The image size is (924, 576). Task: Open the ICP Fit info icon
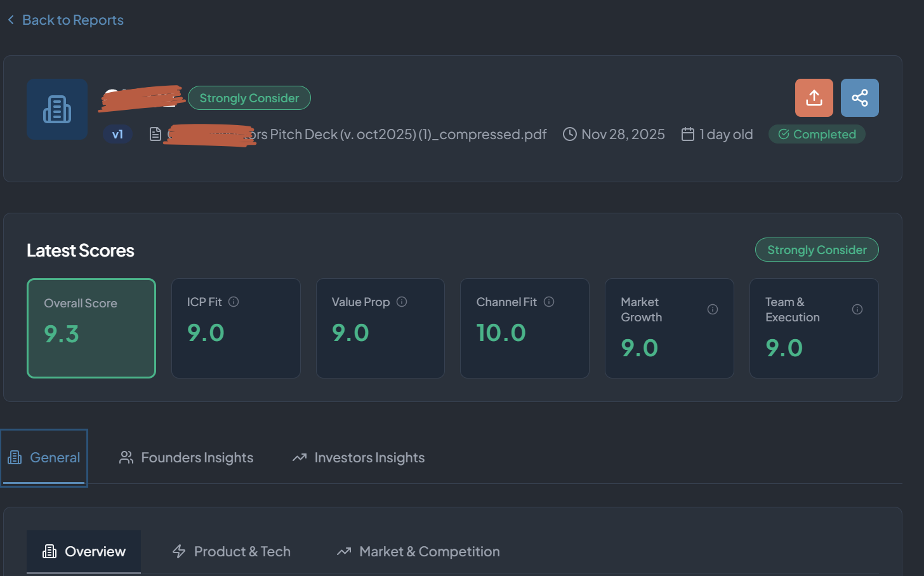[x=234, y=302]
